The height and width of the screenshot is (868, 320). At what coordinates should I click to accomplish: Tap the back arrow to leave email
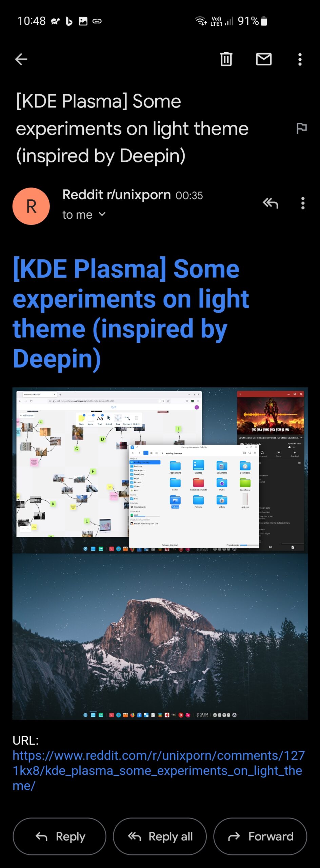(21, 59)
